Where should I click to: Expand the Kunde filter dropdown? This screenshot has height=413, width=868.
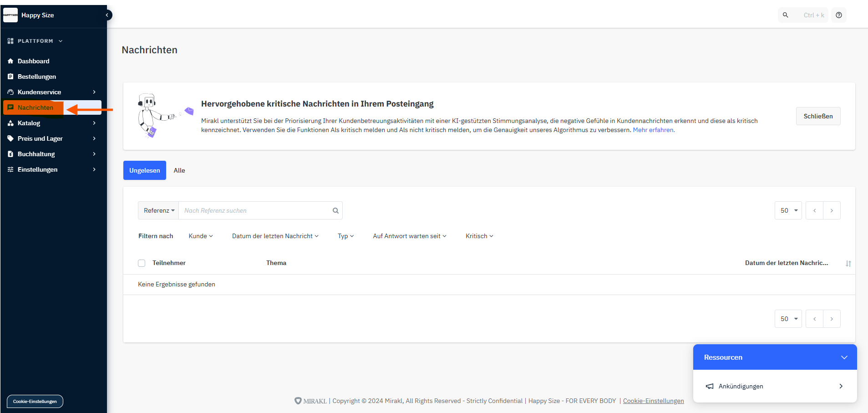201,236
